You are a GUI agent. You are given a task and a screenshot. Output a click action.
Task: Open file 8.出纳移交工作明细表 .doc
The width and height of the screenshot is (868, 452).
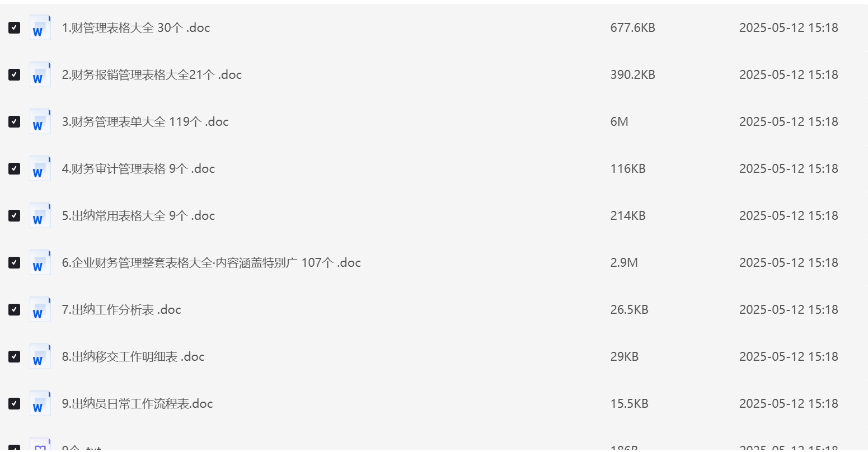(133, 356)
